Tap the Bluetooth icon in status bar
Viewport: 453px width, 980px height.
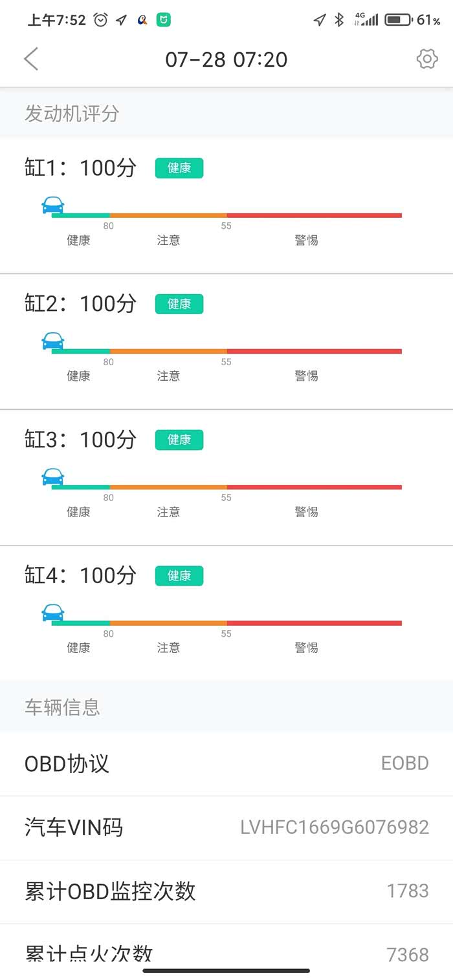coord(338,20)
